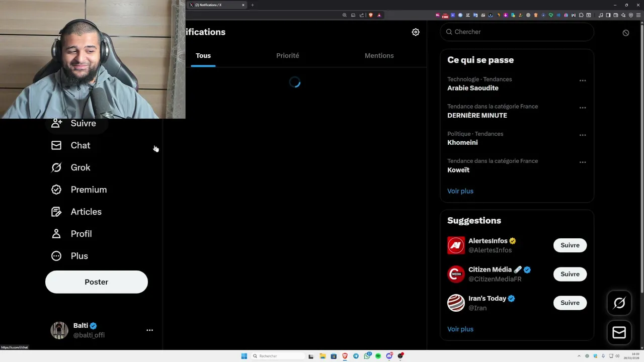Click the notifications settings gear icon

click(416, 32)
